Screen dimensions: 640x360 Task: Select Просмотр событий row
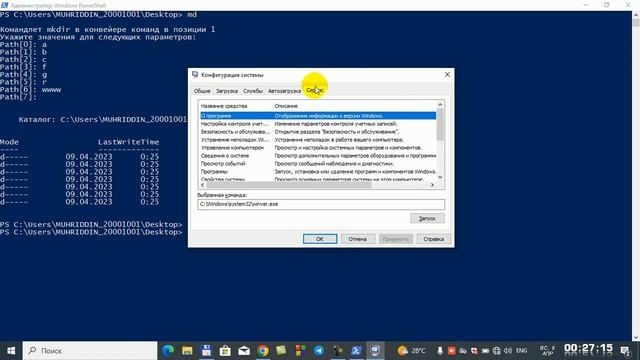pos(318,164)
